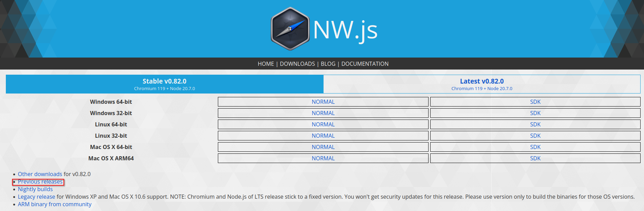Open ARM binary from community link

(x=55, y=204)
